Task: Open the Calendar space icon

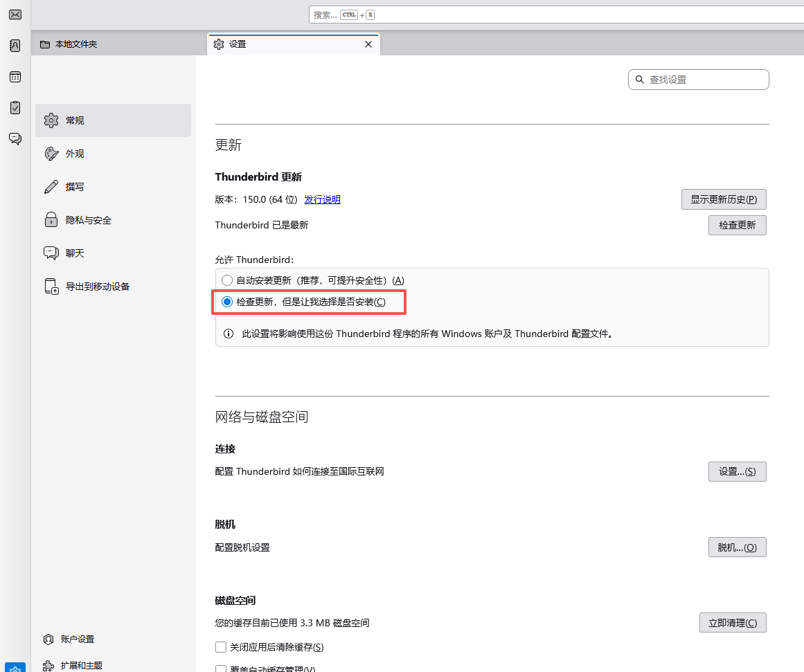Action: [x=15, y=77]
